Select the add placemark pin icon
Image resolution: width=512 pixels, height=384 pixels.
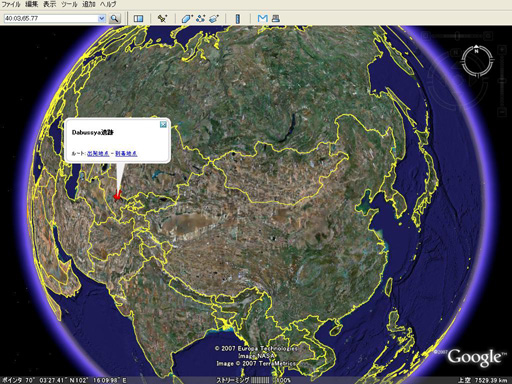(162, 18)
